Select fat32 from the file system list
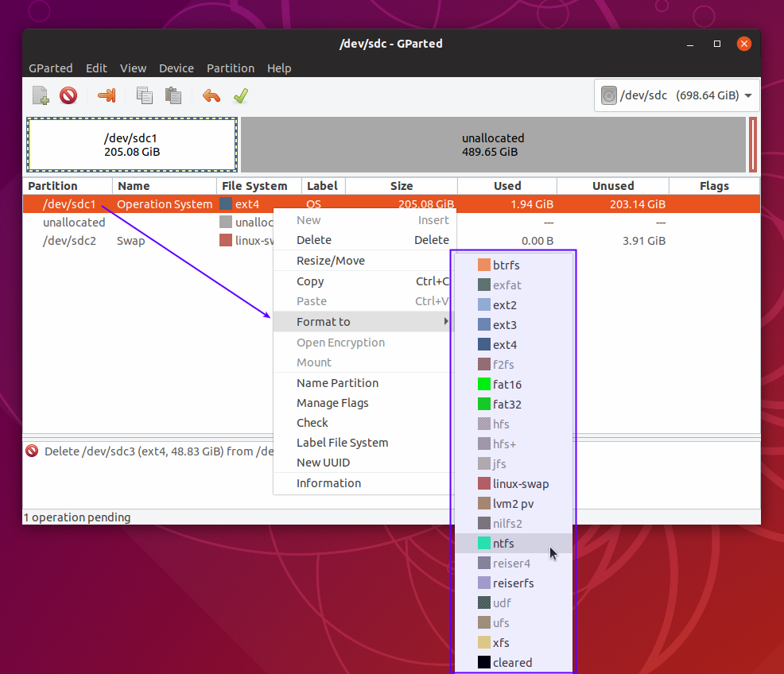This screenshot has width=784, height=674. [506, 405]
